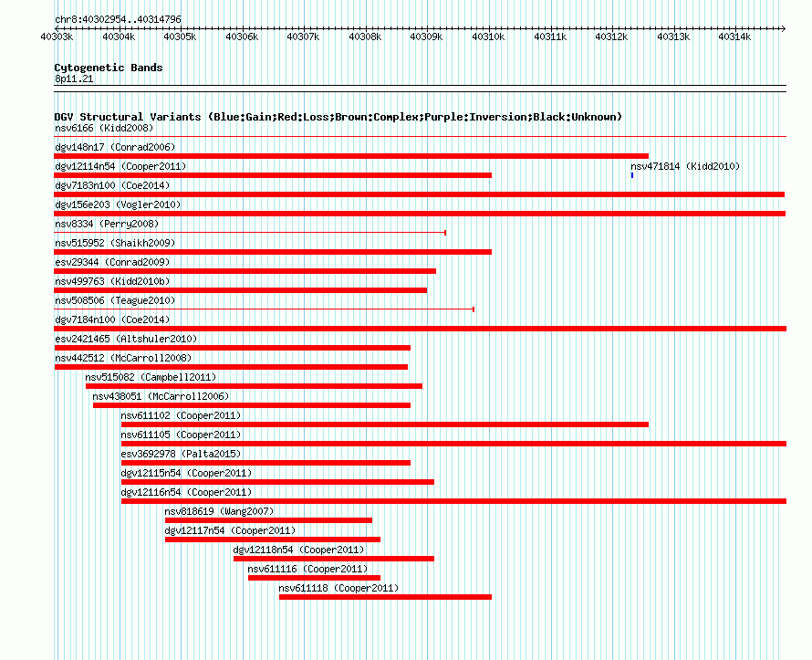Screen dimensions: 812x660
Task: Select dgv7183n100 (Coe2014) variant label
Action: (x=112, y=186)
